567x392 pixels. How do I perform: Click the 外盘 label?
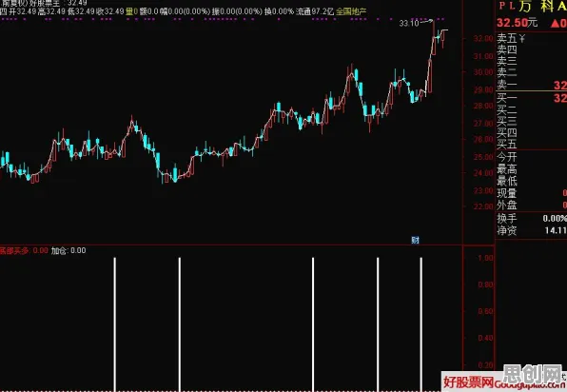pos(507,206)
